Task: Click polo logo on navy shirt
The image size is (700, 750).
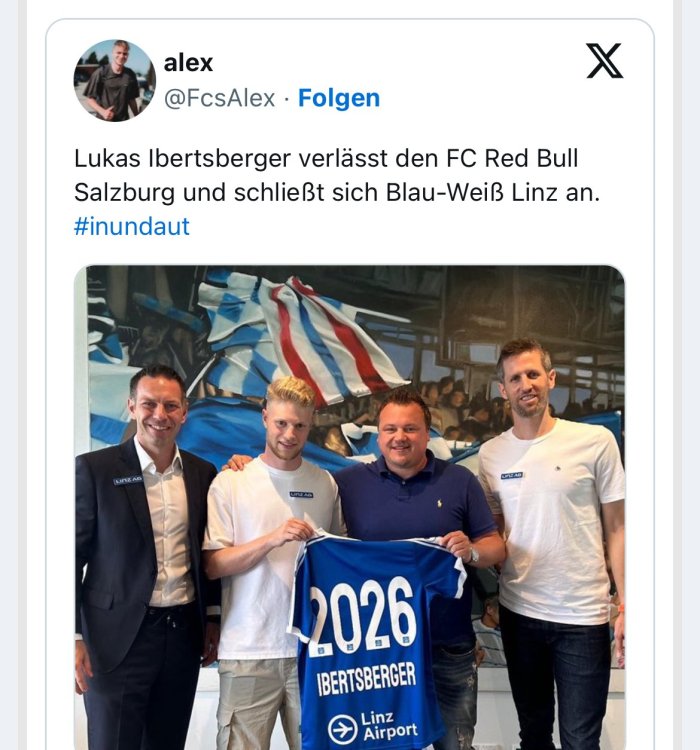Action: click(x=440, y=503)
